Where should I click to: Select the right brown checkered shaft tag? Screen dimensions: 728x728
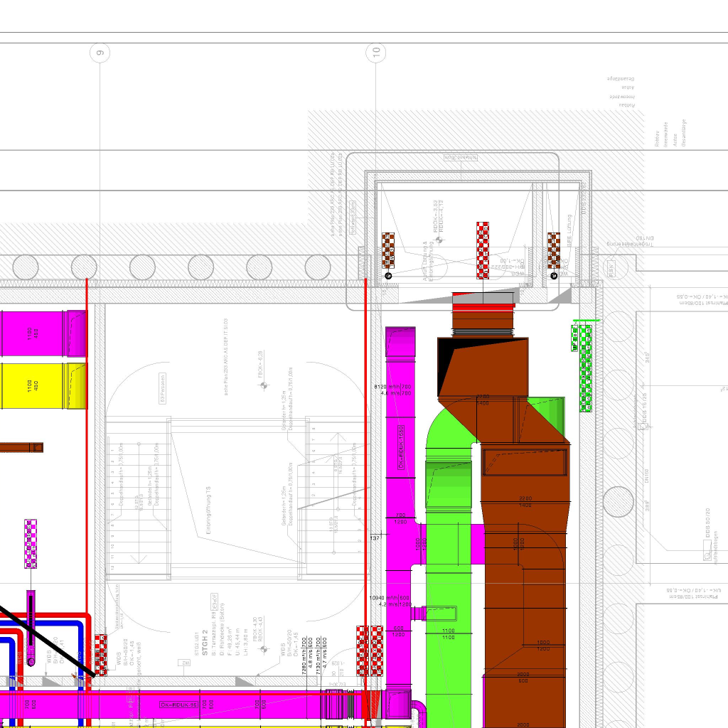point(554,250)
